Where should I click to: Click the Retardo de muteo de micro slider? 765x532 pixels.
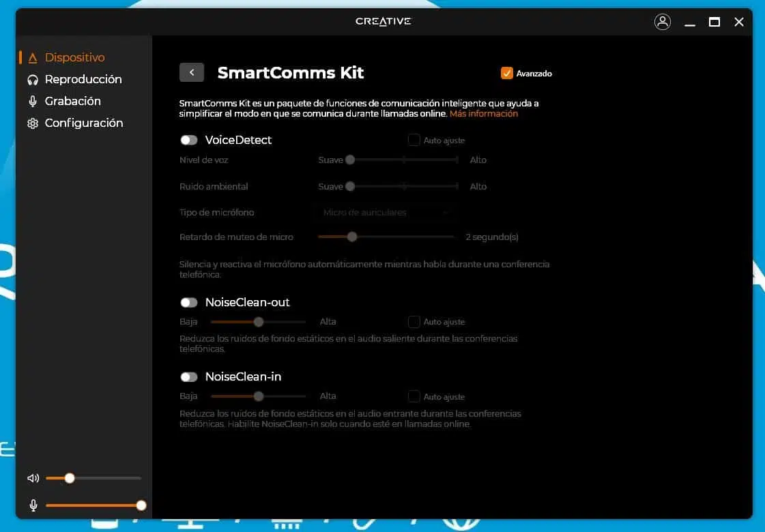point(351,237)
